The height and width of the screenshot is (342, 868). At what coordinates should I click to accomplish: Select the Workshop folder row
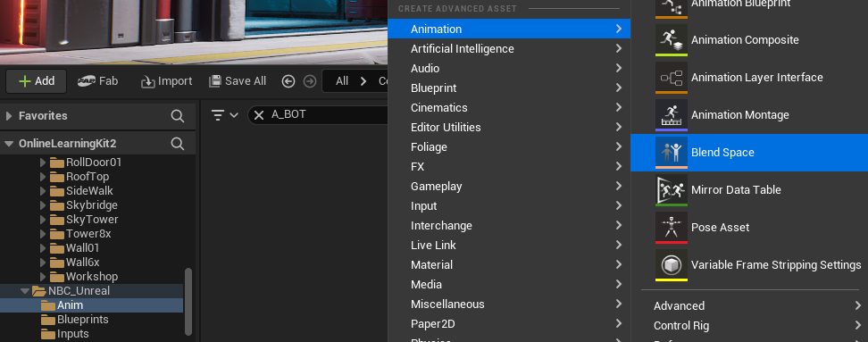click(x=92, y=277)
